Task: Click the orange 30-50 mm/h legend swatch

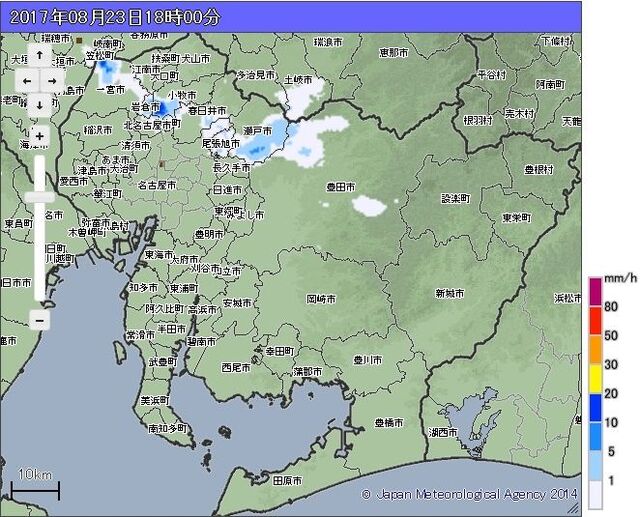Action: pyautogui.click(x=595, y=349)
